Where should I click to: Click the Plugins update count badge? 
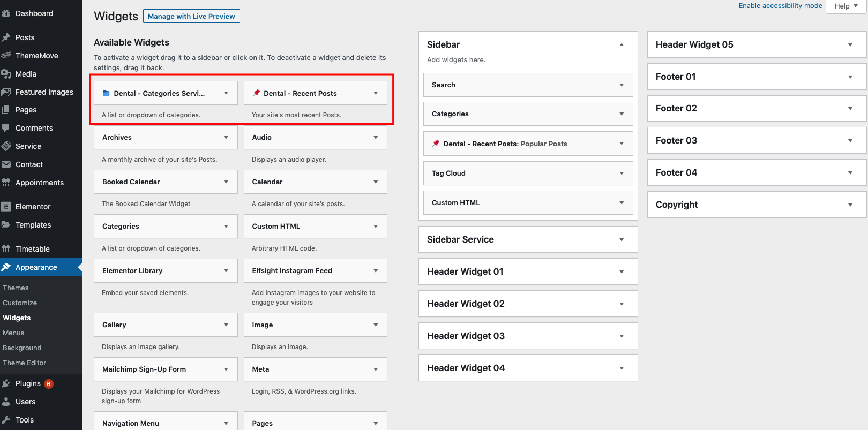(49, 383)
